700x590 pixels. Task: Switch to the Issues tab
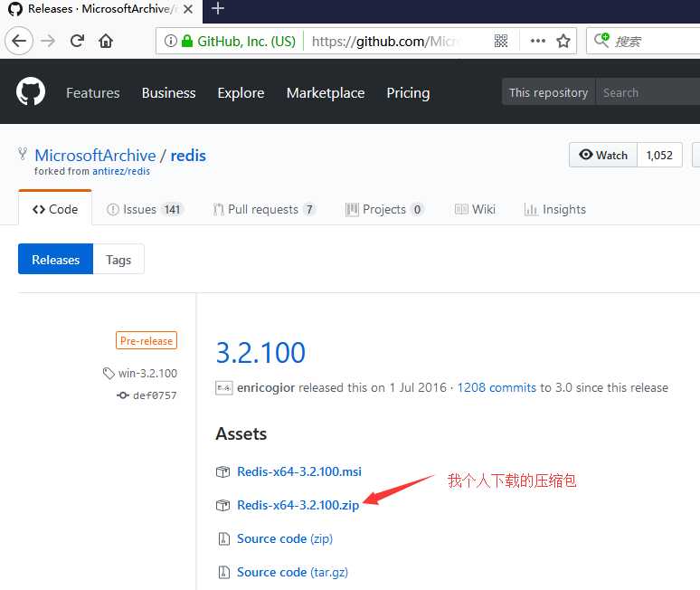[x=145, y=209]
